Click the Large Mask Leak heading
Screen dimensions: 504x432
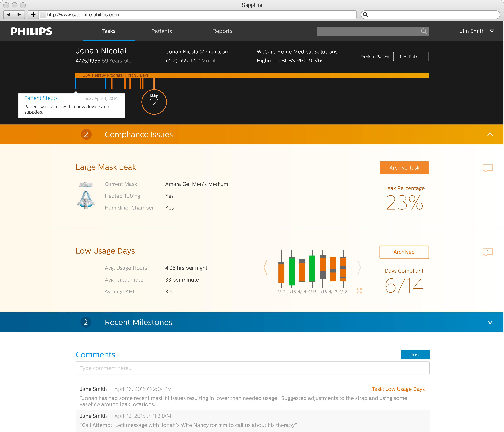106,167
